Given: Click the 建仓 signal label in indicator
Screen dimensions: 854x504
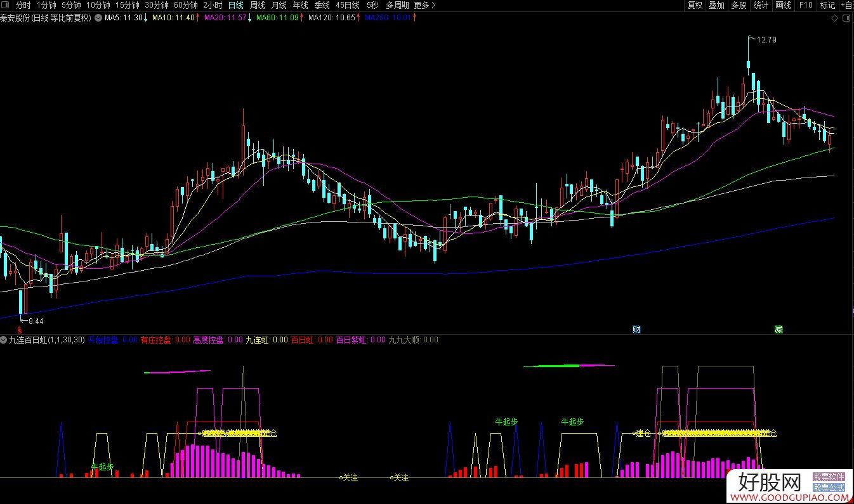Looking at the screenshot, I should (644, 434).
